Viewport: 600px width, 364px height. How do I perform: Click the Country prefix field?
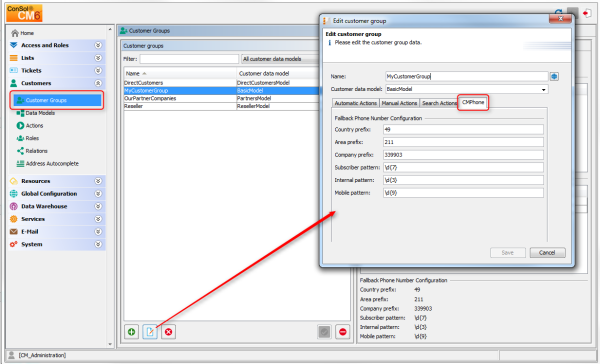[x=463, y=130]
